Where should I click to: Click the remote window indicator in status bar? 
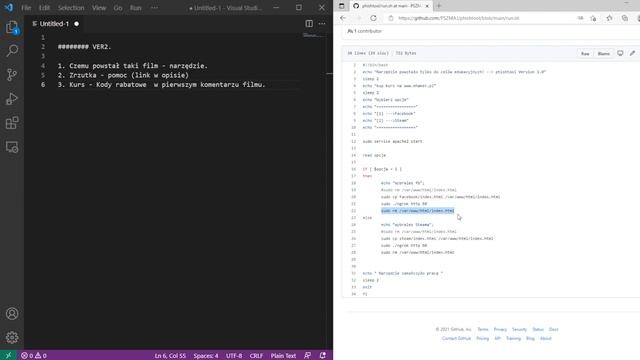8,356
